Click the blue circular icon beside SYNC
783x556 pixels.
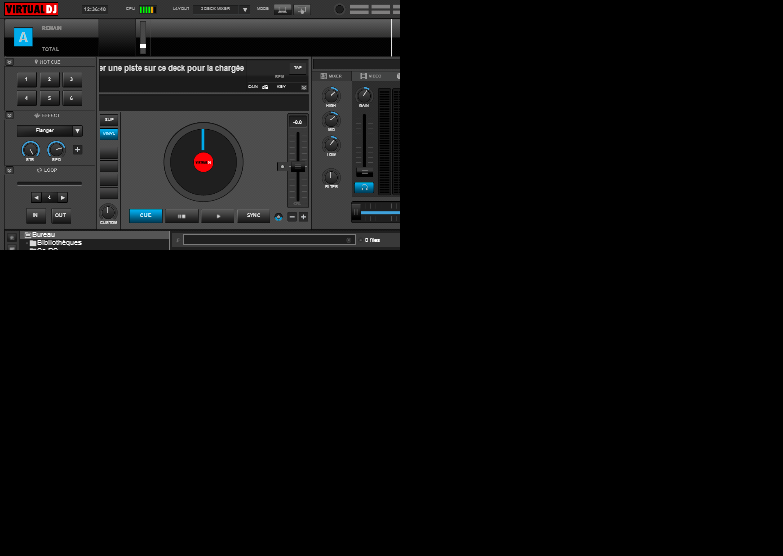tap(278, 217)
